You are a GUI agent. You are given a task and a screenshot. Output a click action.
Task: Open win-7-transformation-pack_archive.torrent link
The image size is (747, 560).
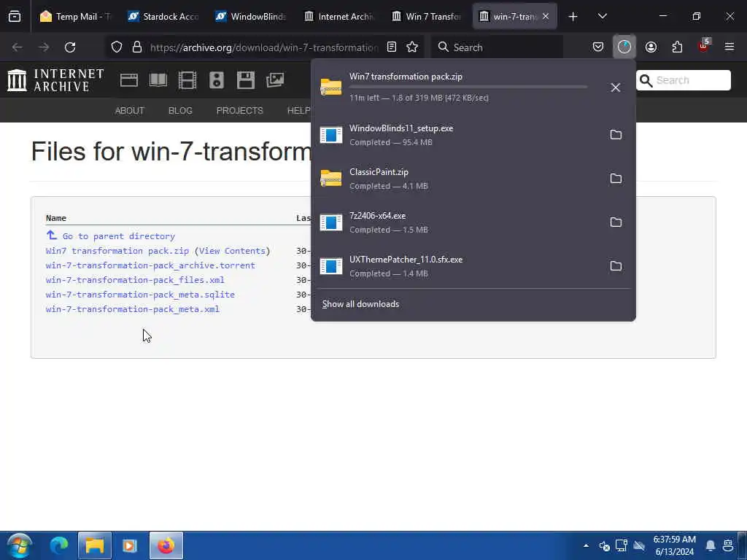(x=150, y=265)
